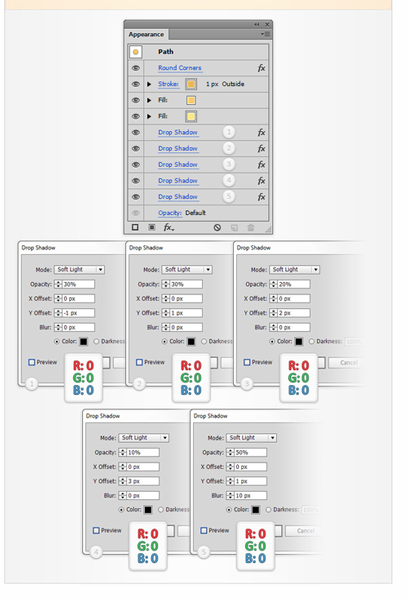Toggle visibility of the Stroke attribute
Viewport: 408px width, 600px height.
[135, 84]
